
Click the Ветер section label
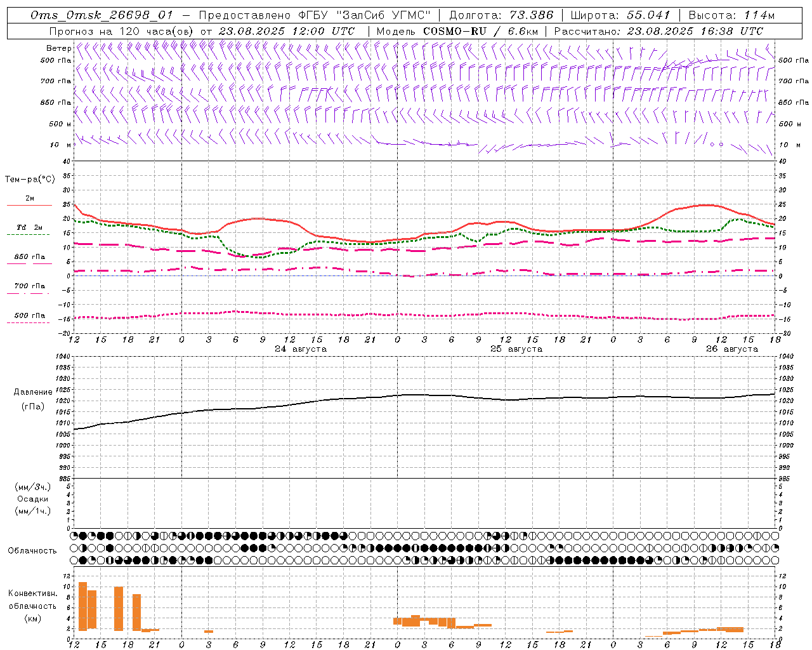[x=58, y=48]
